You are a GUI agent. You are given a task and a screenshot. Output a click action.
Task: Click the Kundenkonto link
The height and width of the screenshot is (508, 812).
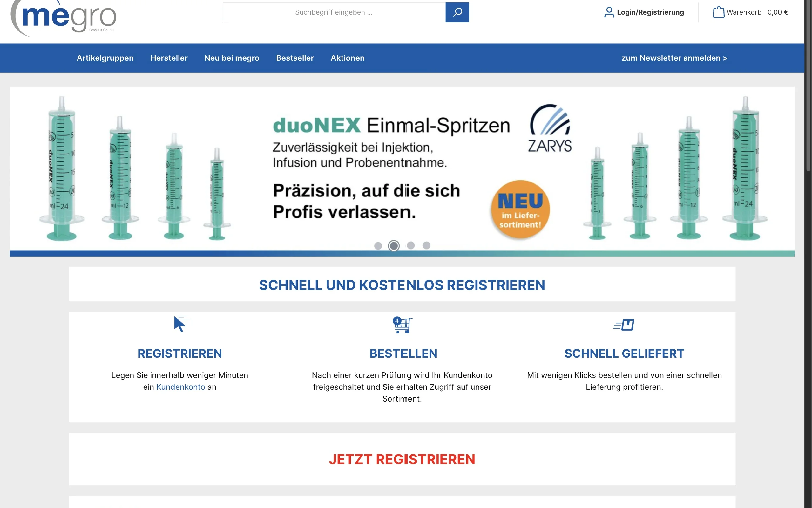coord(180,387)
